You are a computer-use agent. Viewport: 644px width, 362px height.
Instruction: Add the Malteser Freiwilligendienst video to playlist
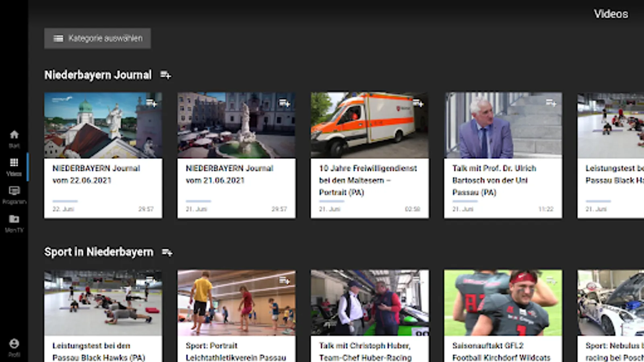pos(418,103)
